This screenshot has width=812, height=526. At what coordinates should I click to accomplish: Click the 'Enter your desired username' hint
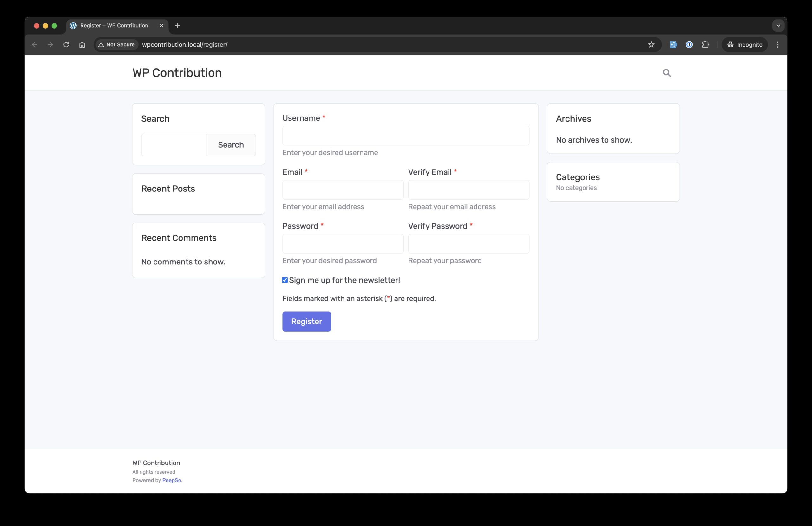(x=330, y=153)
